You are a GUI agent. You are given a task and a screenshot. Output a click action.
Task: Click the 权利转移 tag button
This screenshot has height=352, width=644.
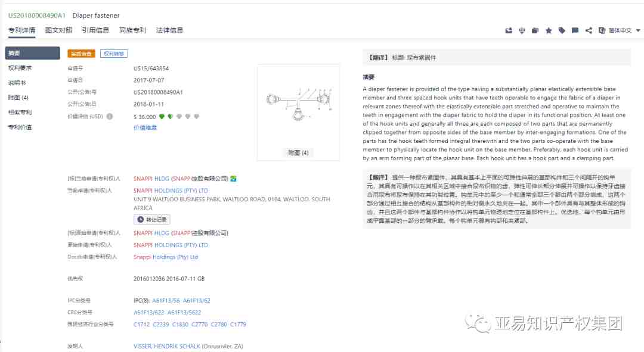[114, 54]
